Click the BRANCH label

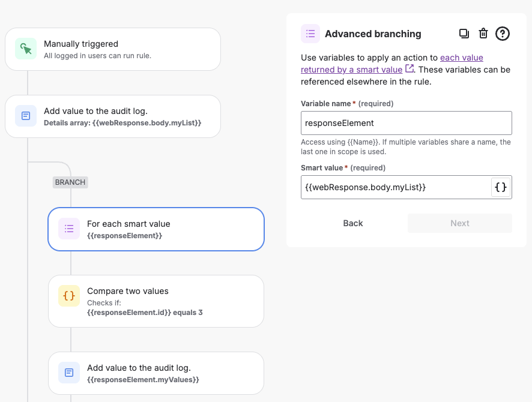coord(70,182)
